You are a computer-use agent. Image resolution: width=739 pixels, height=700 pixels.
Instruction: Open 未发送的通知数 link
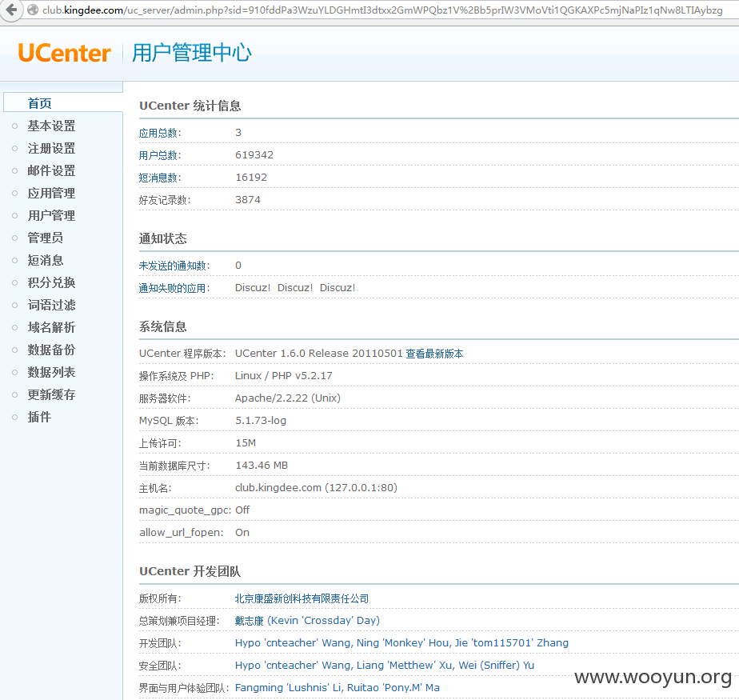coord(173,266)
